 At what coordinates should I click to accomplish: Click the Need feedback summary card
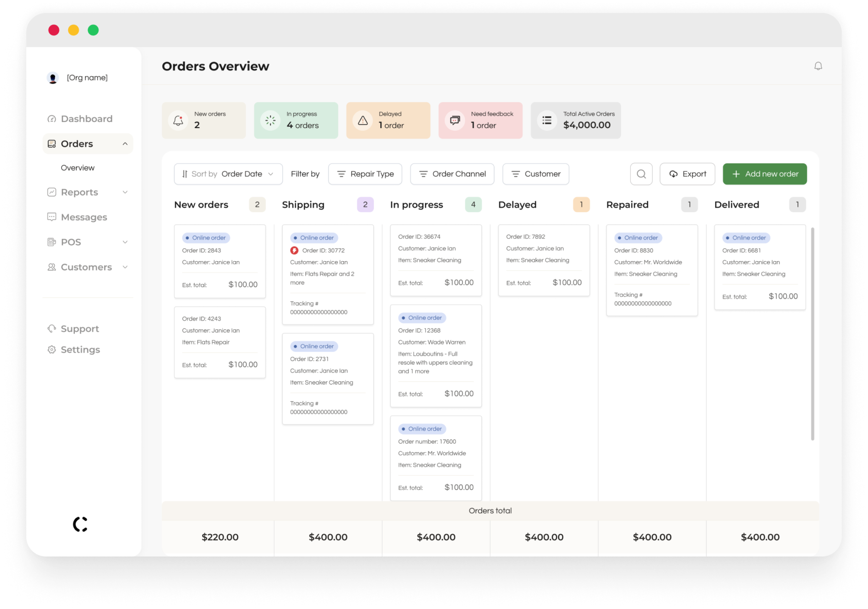pos(480,120)
